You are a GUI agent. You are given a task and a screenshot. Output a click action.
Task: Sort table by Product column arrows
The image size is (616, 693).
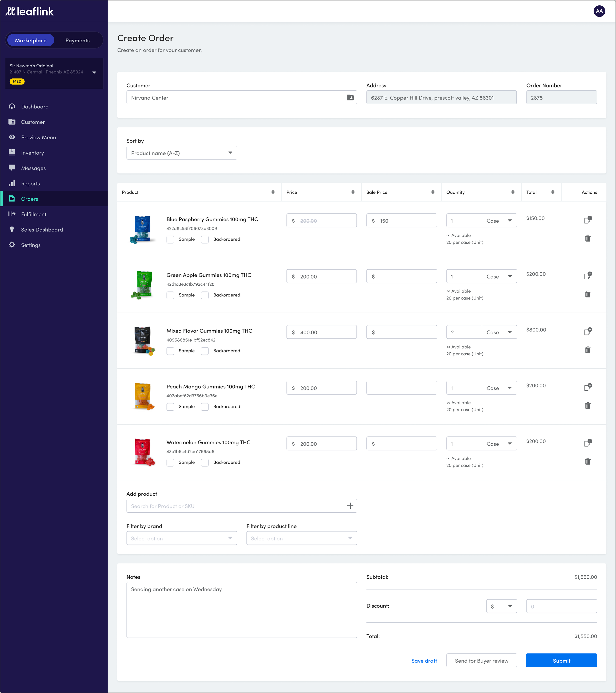[273, 192]
